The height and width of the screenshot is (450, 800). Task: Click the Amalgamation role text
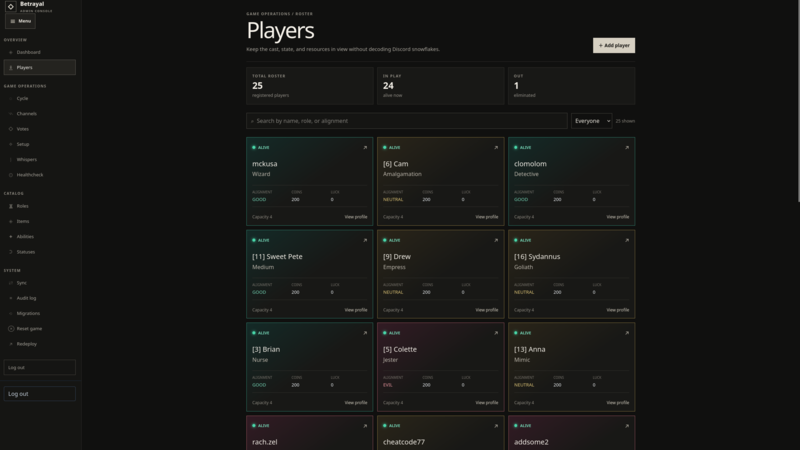(x=402, y=174)
